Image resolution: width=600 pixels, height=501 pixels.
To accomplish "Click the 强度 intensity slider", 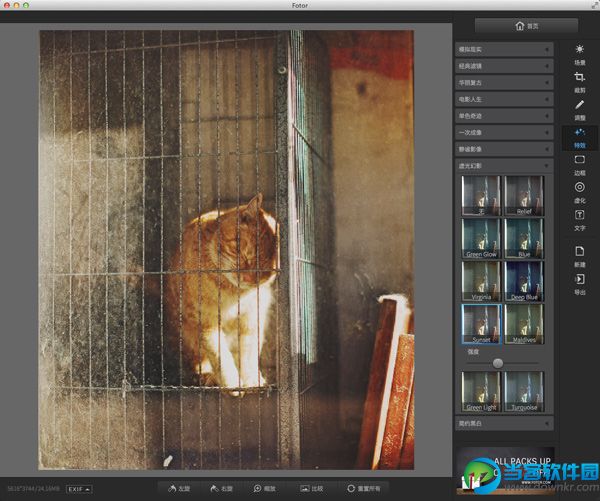I will coord(497,363).
